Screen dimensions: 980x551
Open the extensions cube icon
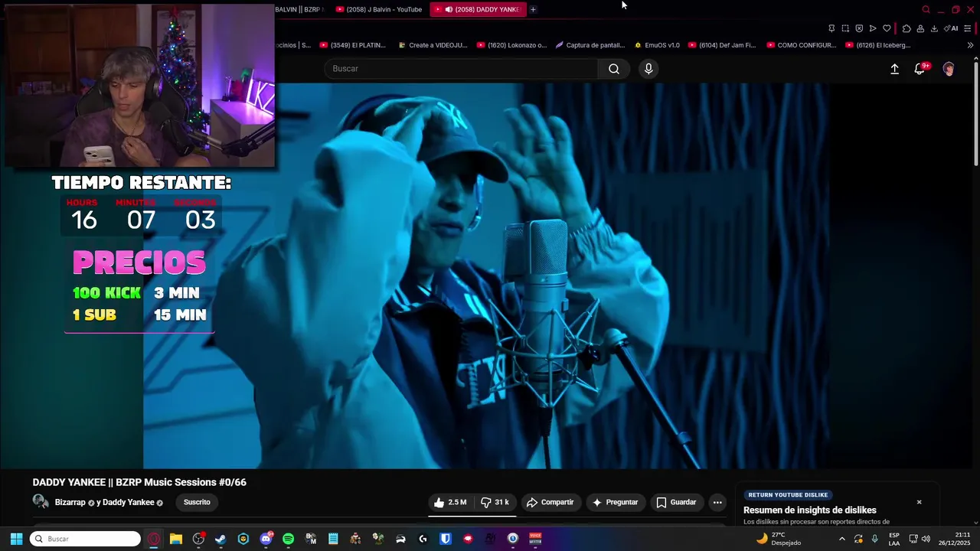[906, 28]
